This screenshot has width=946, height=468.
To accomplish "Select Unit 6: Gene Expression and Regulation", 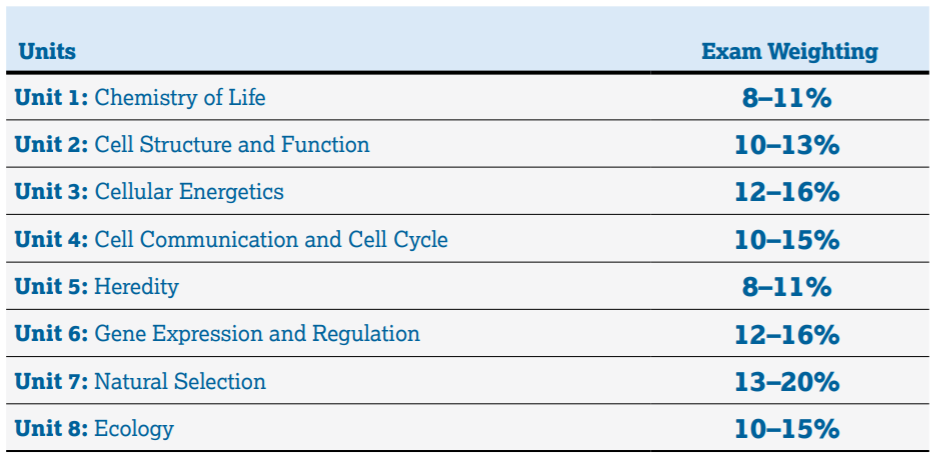I will (217, 334).
